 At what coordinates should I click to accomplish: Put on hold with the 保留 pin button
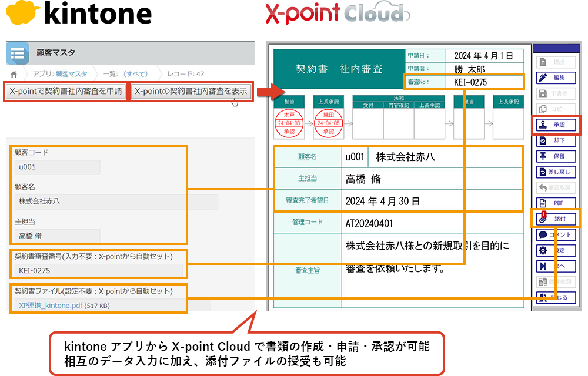(x=556, y=156)
